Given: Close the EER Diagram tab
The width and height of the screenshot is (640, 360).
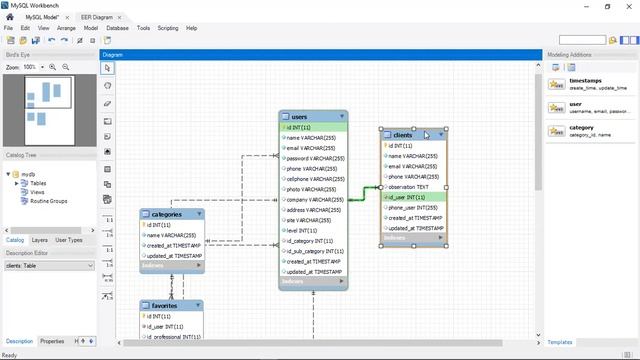Looking at the screenshot, I should [x=119, y=17].
